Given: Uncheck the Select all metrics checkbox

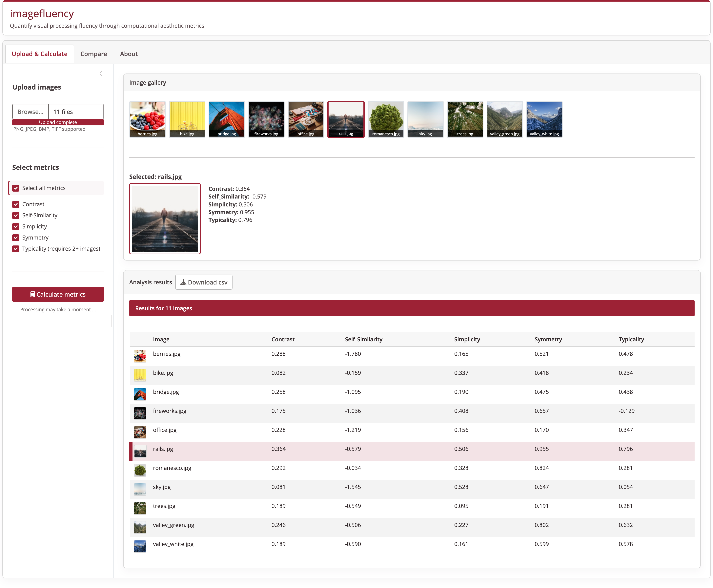Looking at the screenshot, I should [16, 188].
